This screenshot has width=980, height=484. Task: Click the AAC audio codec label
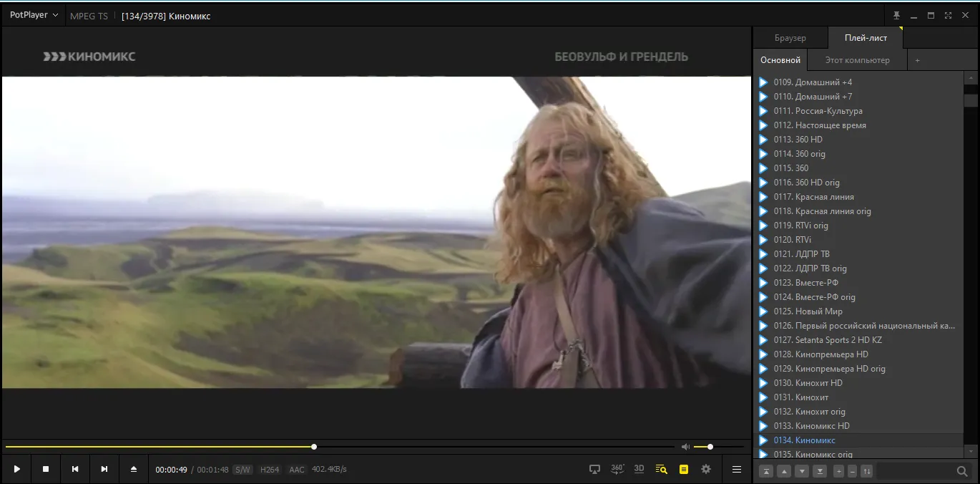297,470
